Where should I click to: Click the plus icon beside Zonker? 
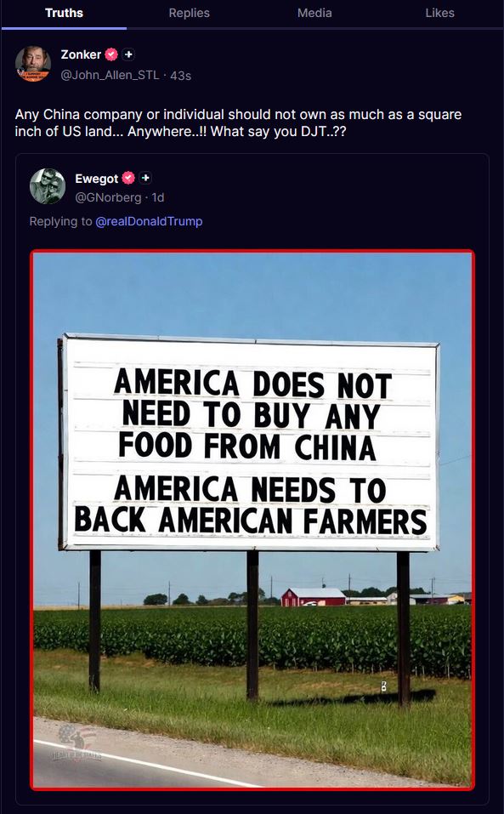(128, 54)
